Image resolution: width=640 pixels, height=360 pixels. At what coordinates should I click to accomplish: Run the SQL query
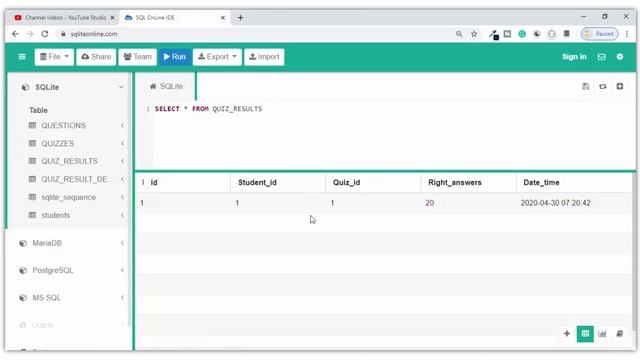click(175, 57)
